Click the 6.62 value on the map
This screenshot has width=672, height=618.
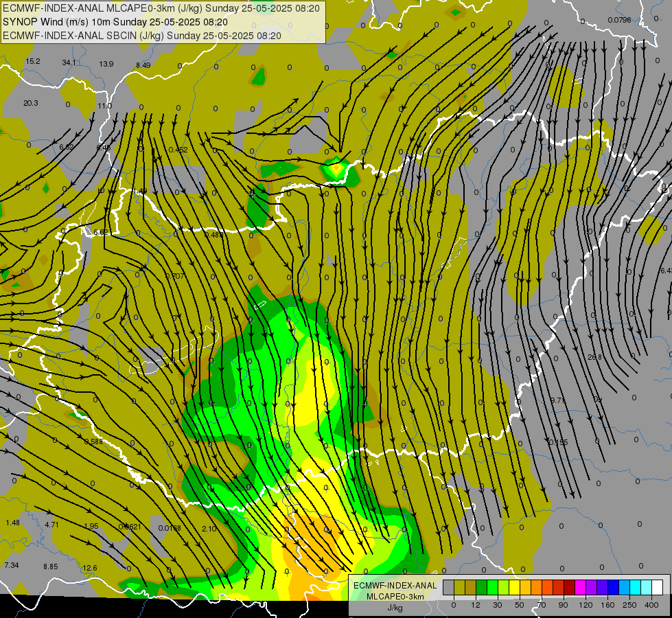pyautogui.click(x=101, y=232)
